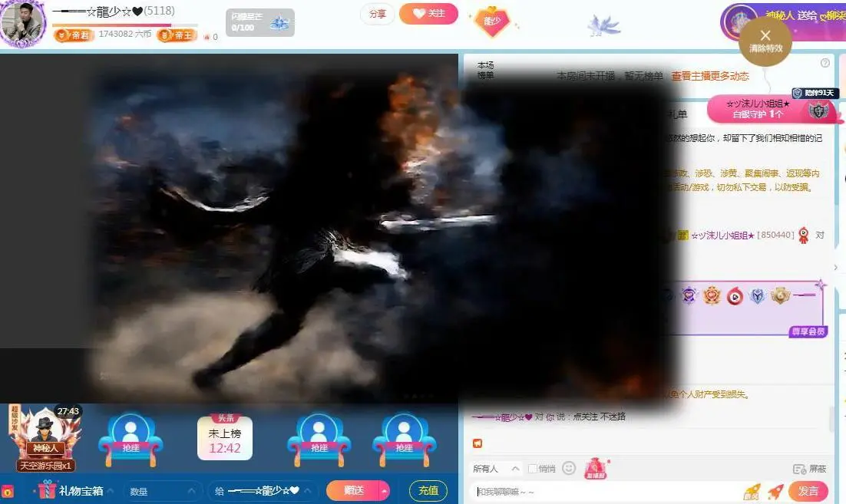Screen dimensions: 846x504
Task: Click the pink lucky bag icon
Action: point(596,468)
